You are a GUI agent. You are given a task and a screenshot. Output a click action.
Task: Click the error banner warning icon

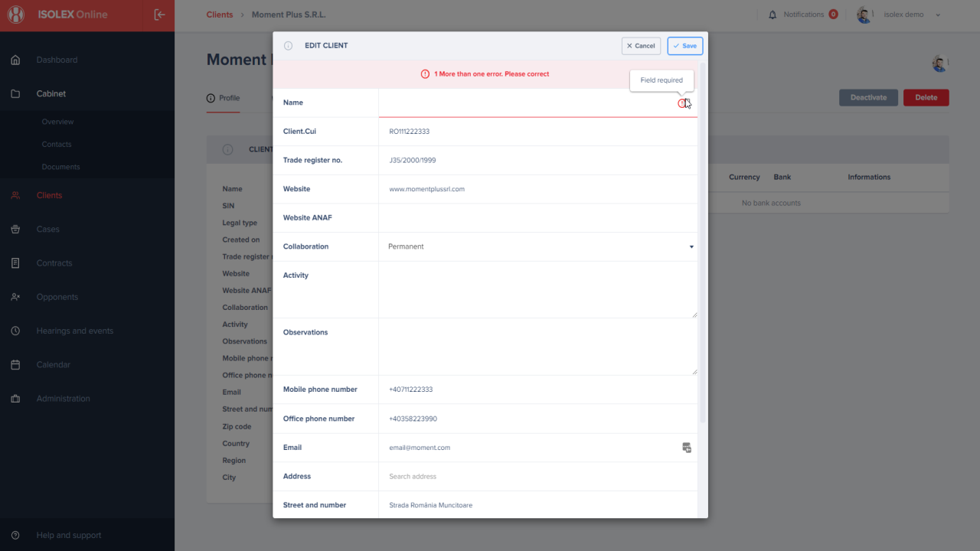click(x=425, y=74)
